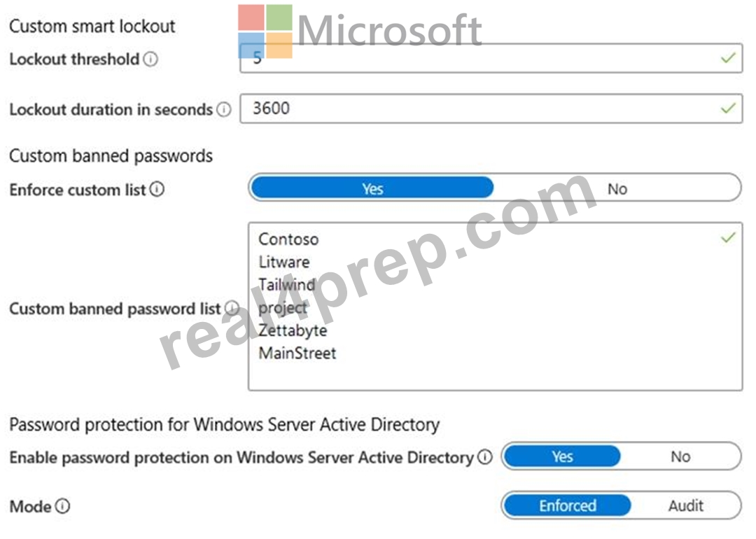Click info icon after Enable password protection label
Viewport: 756px width, 539px height.
(484, 456)
